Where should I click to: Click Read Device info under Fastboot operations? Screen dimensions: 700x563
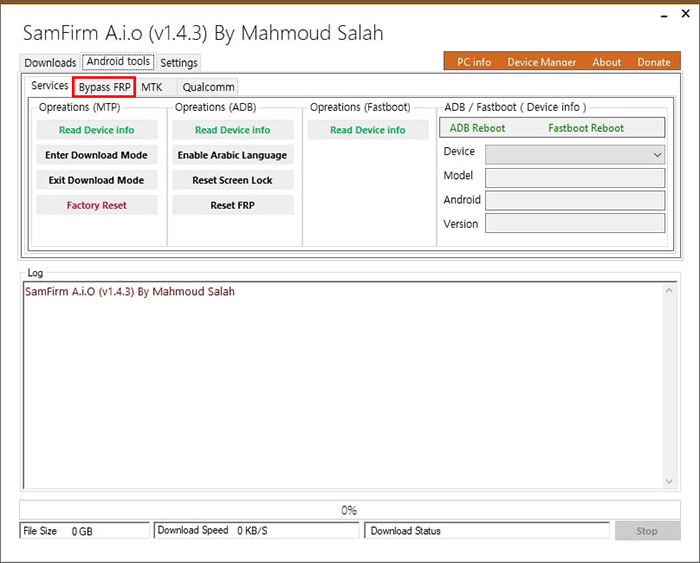click(x=368, y=130)
